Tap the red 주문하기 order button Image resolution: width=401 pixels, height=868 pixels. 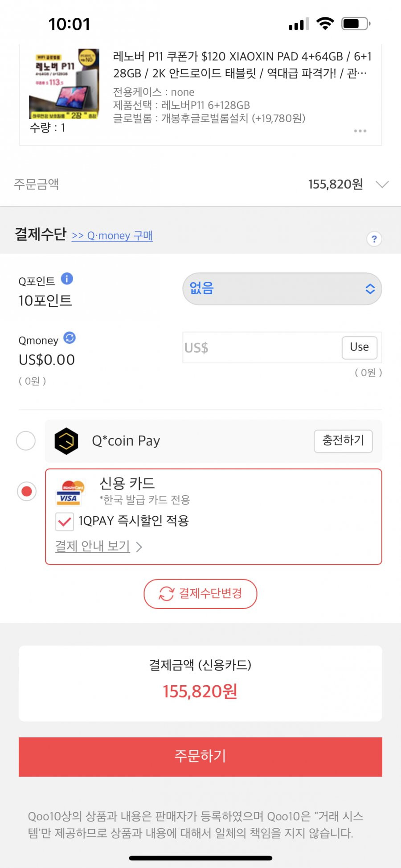click(x=200, y=757)
